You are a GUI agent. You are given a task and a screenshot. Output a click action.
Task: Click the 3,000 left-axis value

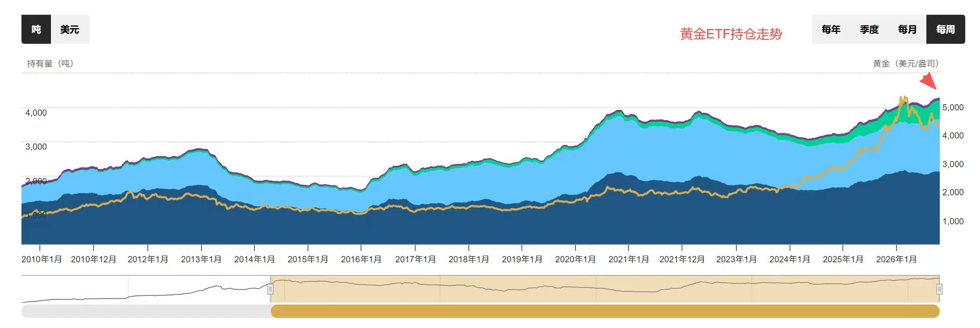pyautogui.click(x=36, y=147)
